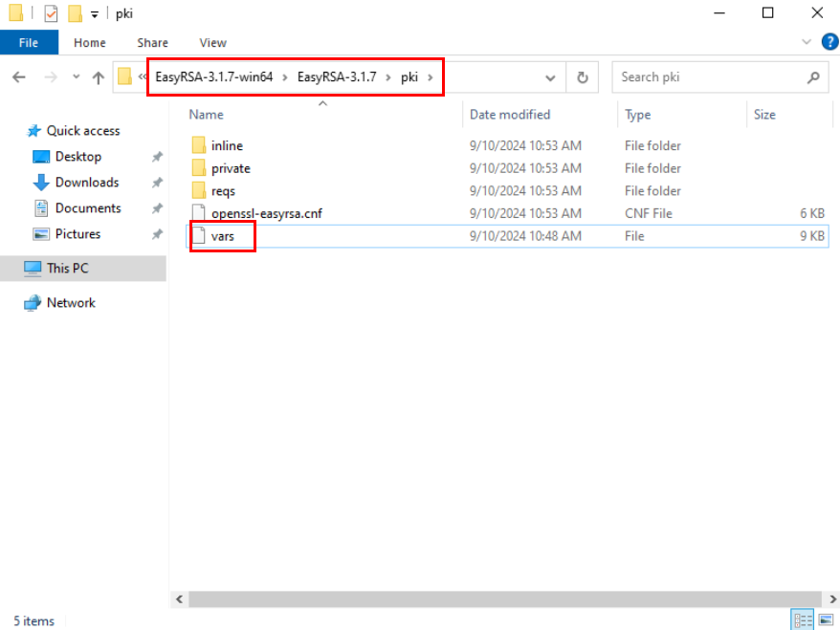Screen dimensions: 840x630
Task: Select the vars file
Action: click(x=222, y=236)
